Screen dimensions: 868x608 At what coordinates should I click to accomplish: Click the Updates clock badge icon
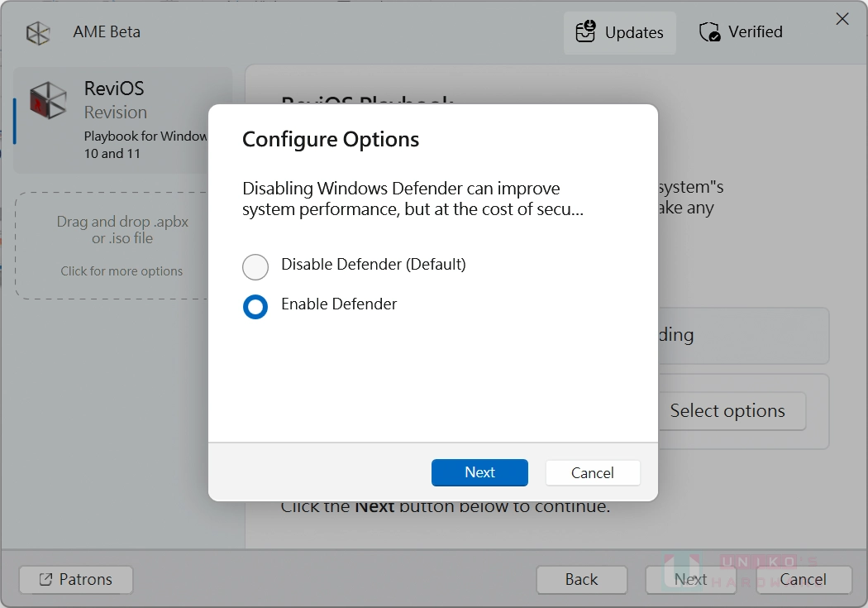coord(585,31)
